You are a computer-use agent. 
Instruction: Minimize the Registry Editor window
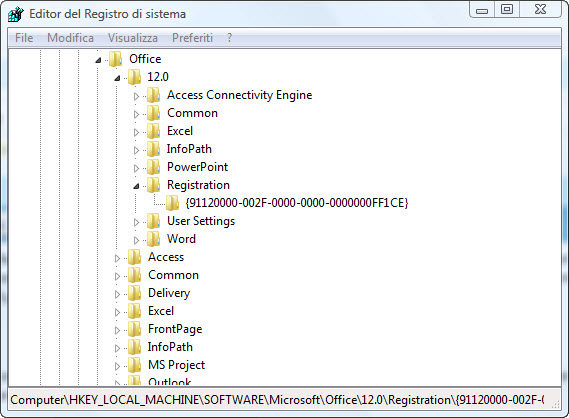tap(482, 10)
